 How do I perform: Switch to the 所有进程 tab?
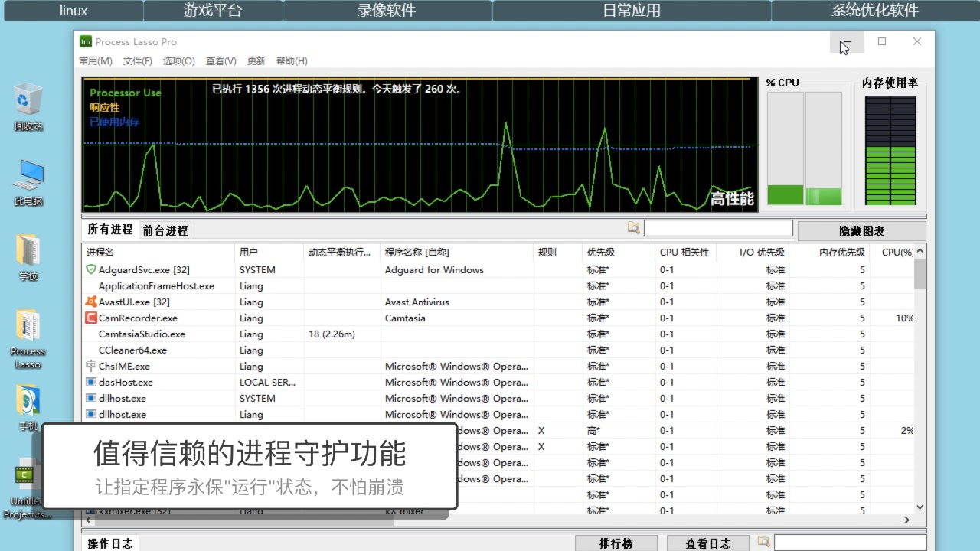pyautogui.click(x=109, y=230)
